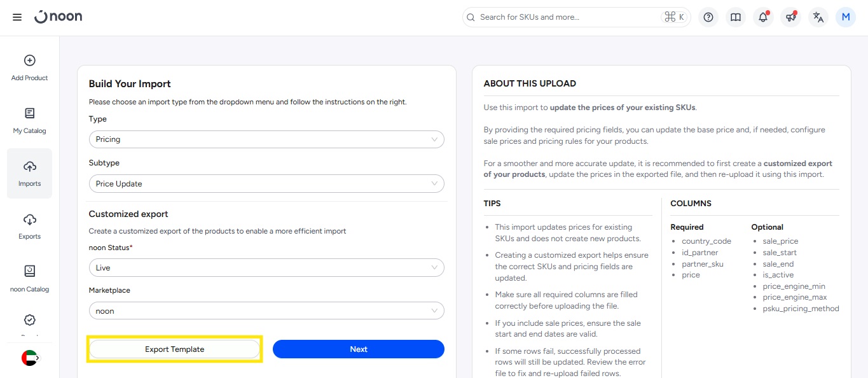Open the announcements megaphone icon
The image size is (868, 378).
pos(790,17)
